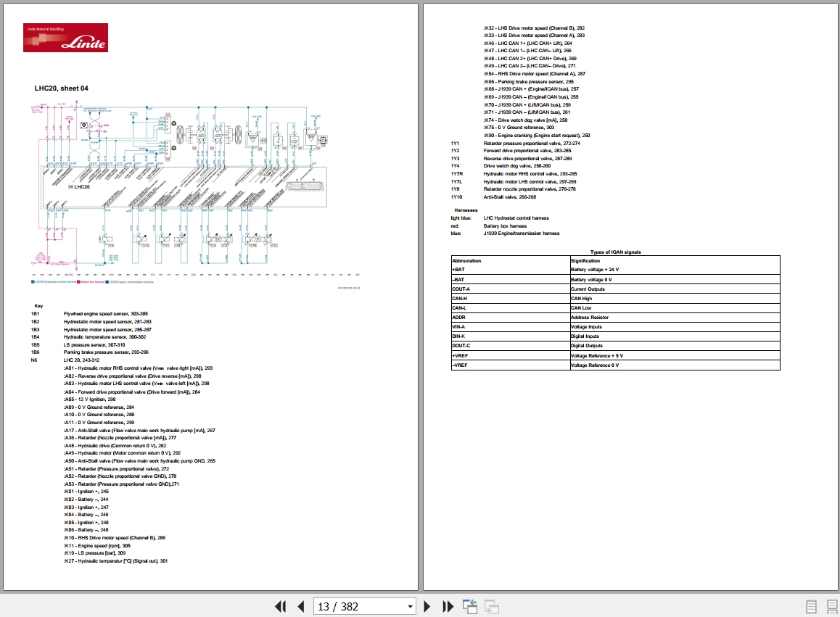The image size is (840, 617).
Task: Select the text 'Parking brake pressure sensor, 293-296'
Action: pyautogui.click(x=106, y=352)
